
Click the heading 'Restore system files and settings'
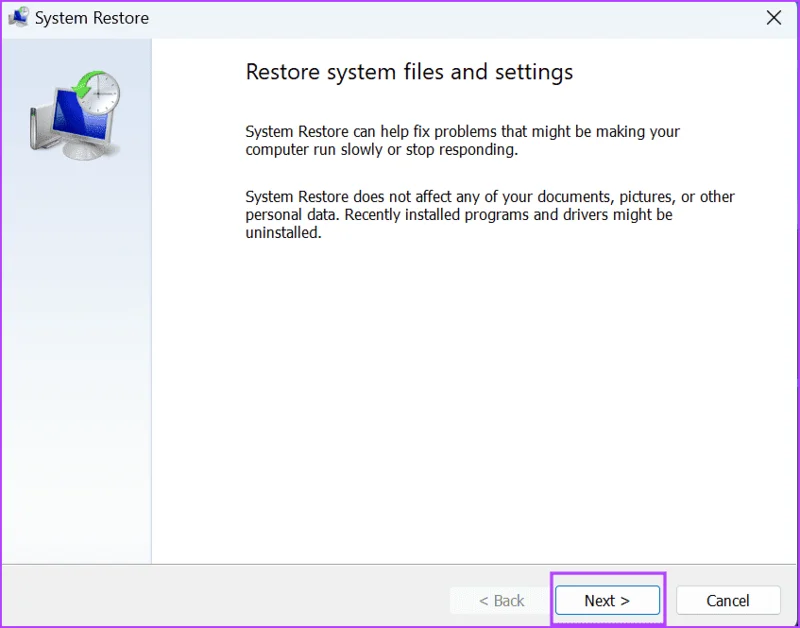(409, 72)
